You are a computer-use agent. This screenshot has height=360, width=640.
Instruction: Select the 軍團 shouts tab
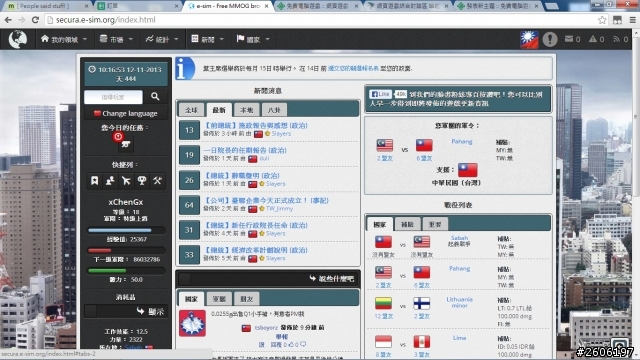point(219,299)
